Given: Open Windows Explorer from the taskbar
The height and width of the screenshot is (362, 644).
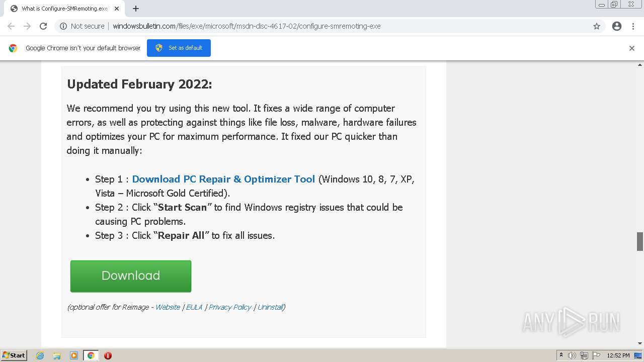Looking at the screenshot, I should [x=57, y=355].
